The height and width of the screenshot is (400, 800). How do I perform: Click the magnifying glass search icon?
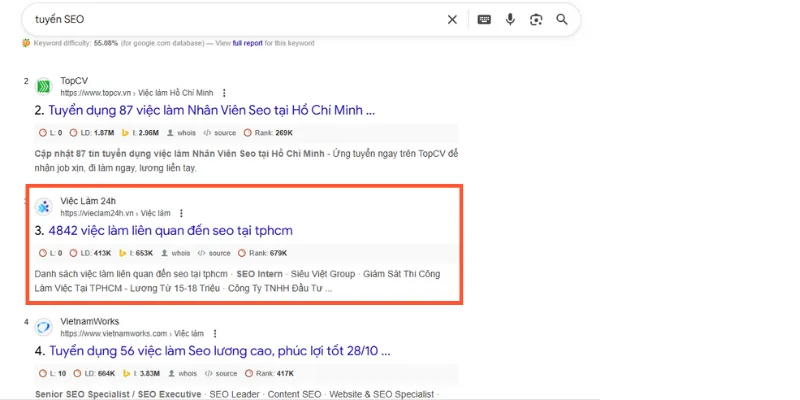tap(562, 19)
